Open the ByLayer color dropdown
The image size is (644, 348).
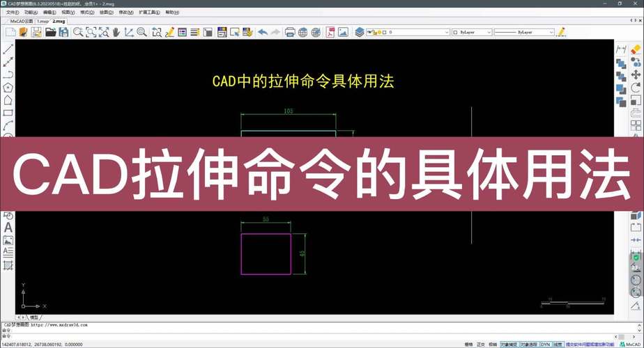471,32
